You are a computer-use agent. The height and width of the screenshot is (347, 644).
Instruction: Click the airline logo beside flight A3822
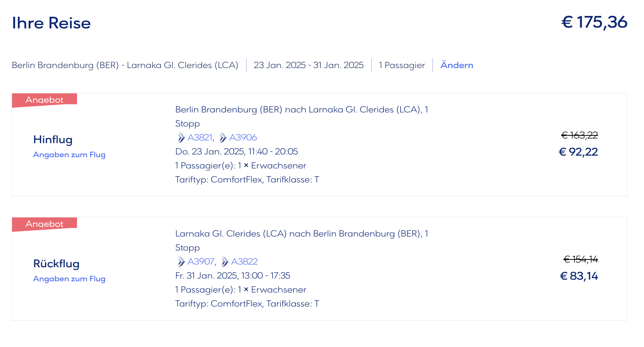coord(225,262)
